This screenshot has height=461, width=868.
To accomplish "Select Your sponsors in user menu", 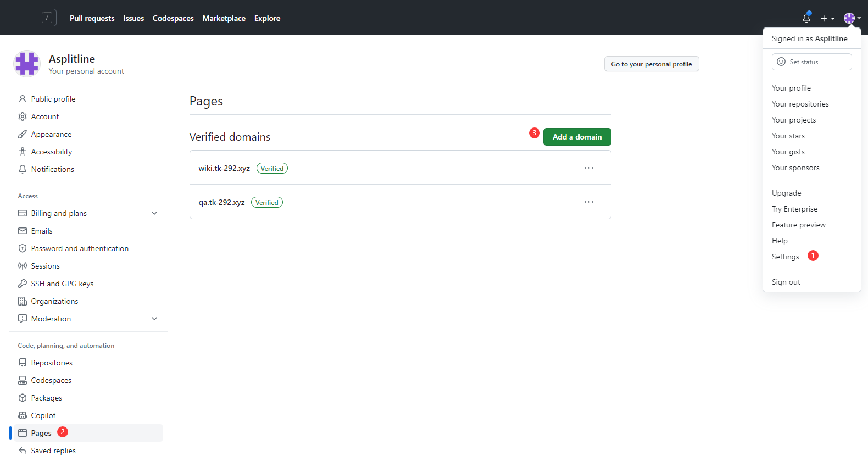I will pos(795,168).
